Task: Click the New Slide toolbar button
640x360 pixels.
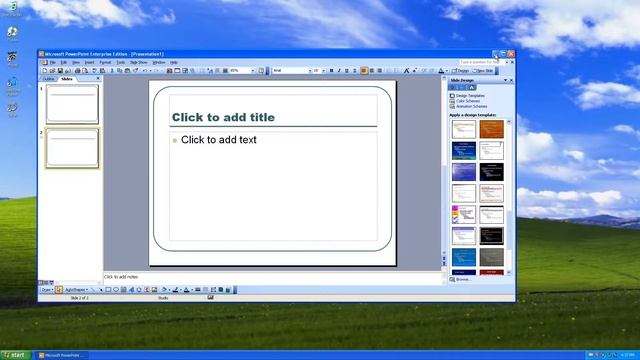Action: (x=483, y=71)
